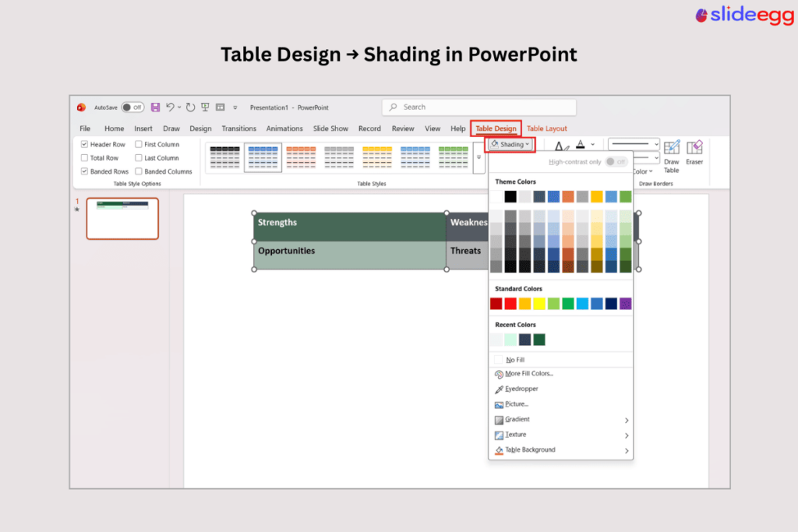Apply the blue medium table style
This screenshot has width=798, height=532.
[263, 157]
